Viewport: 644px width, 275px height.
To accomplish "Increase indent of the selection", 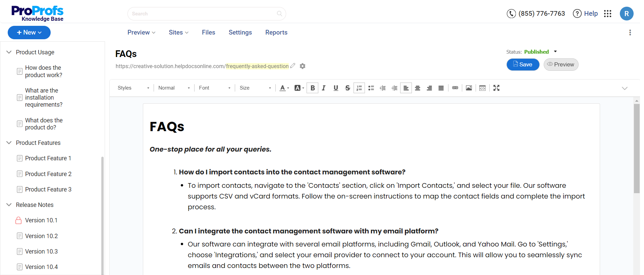I will point(394,88).
